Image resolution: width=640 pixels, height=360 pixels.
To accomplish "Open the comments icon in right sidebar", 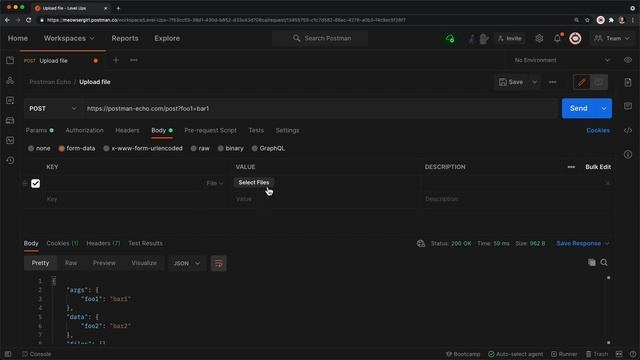I will 628,106.
